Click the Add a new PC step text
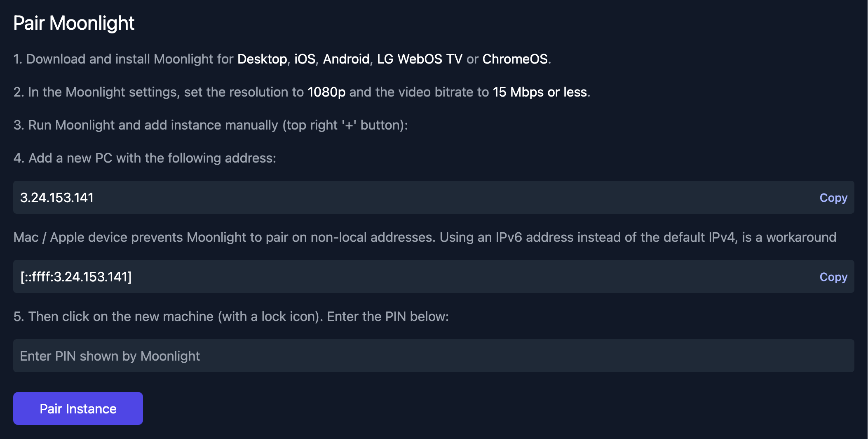This screenshot has height=439, width=868. tap(144, 158)
